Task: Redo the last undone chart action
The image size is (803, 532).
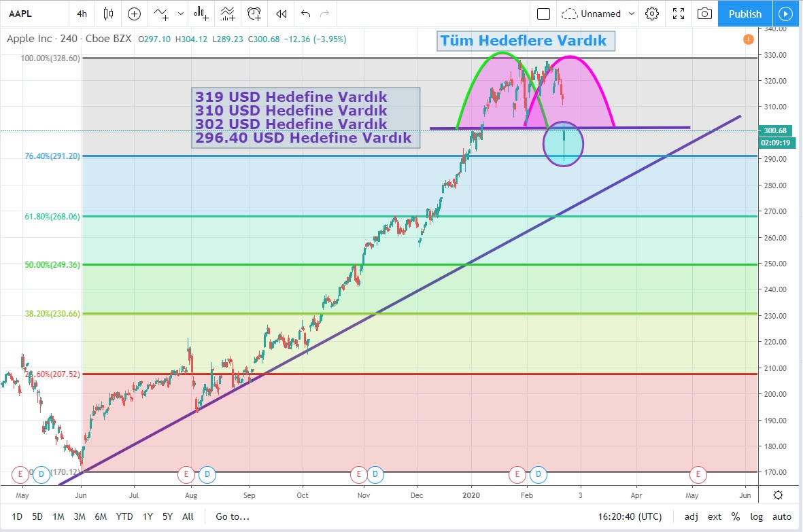Action: click(325, 14)
